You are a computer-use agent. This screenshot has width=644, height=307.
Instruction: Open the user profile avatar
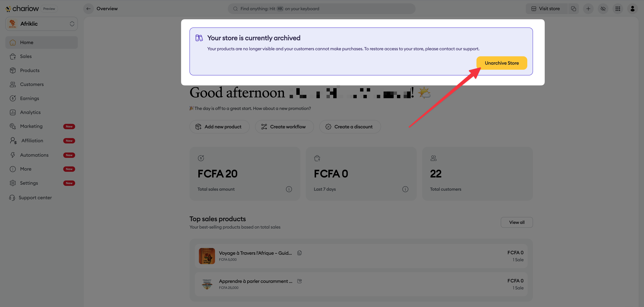pos(632,9)
